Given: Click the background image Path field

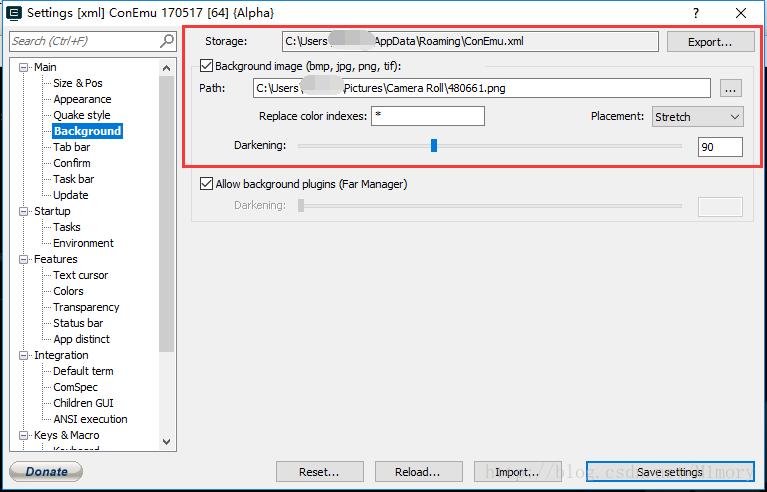Looking at the screenshot, I should [x=482, y=89].
